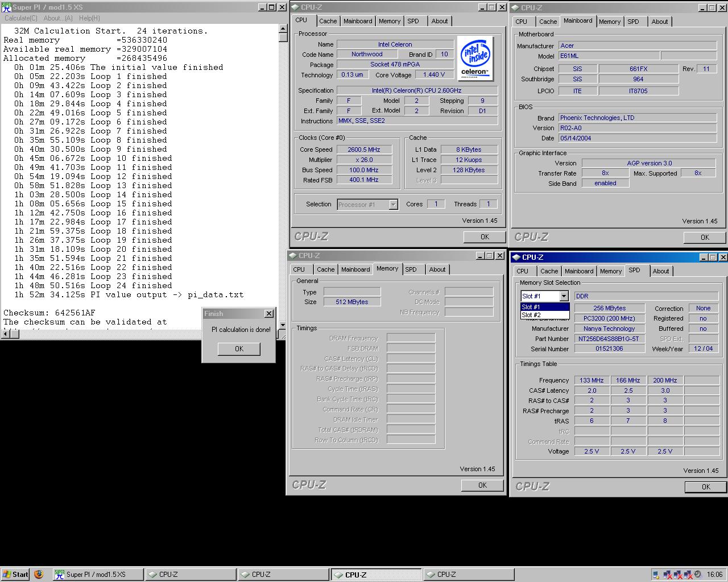Open the Help(H) menu in Super PI
Viewport: 728px width, 582px height.
[89, 18]
